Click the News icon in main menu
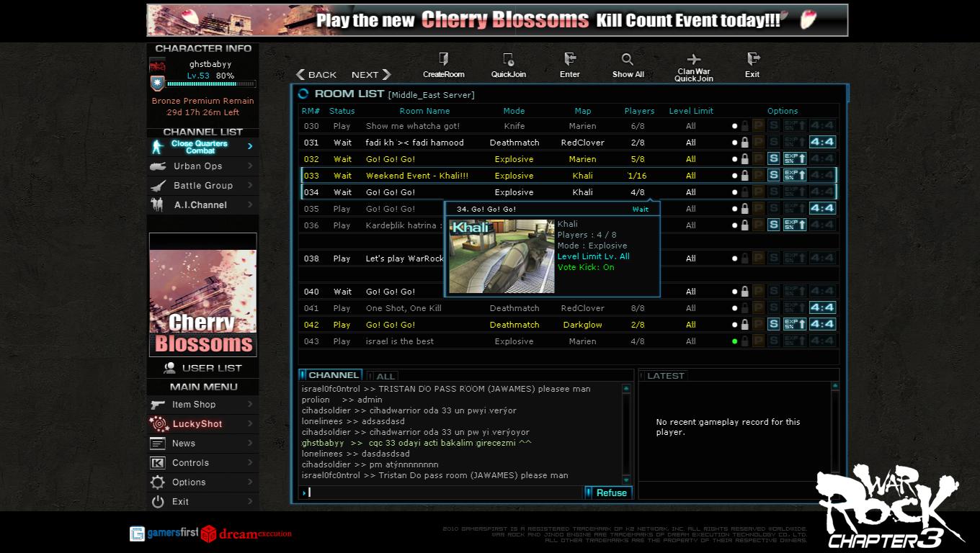 tap(158, 443)
